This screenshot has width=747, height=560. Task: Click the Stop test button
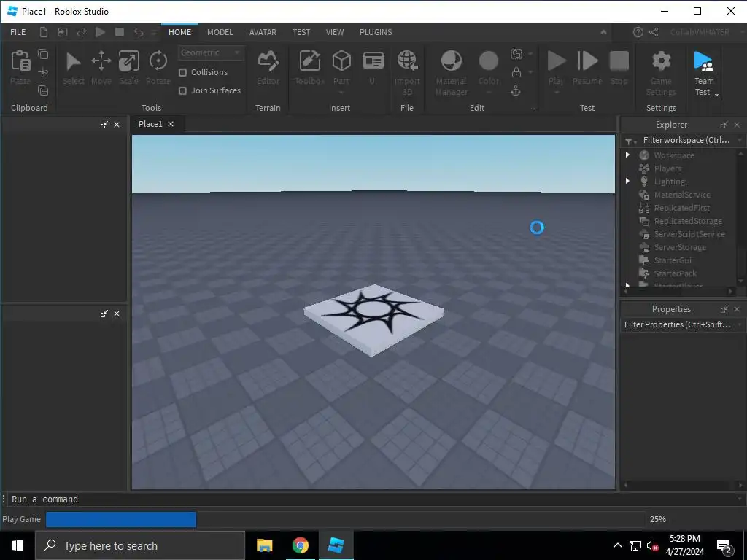(619, 61)
